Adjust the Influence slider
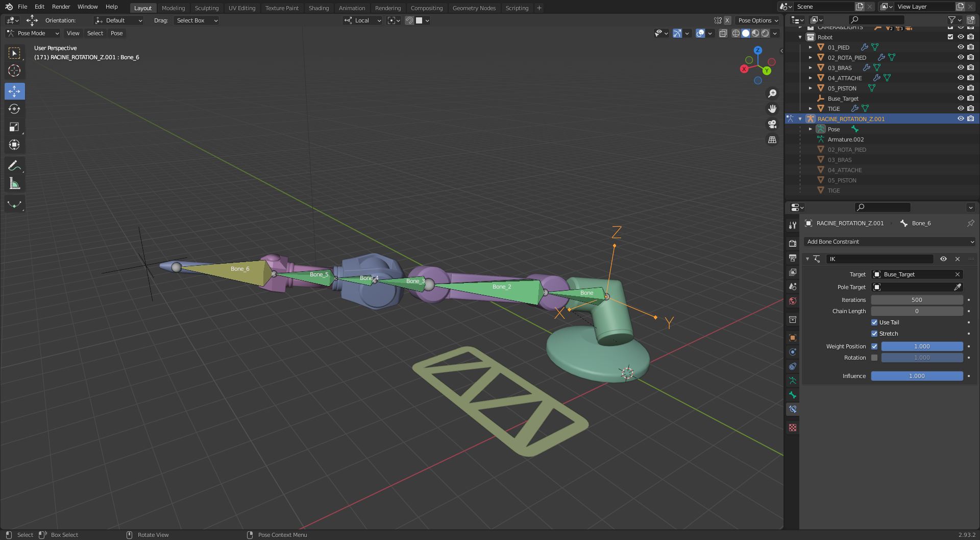 coord(917,376)
